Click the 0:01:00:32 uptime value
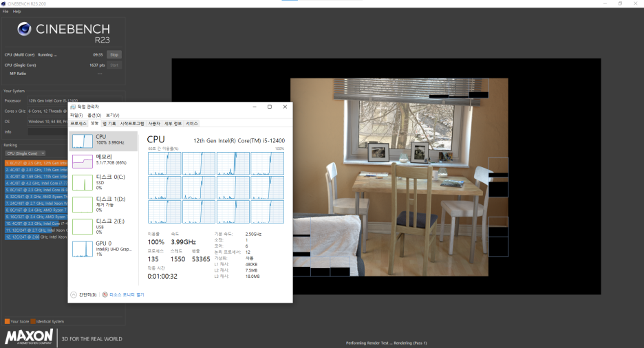Image resolution: width=644 pixels, height=348 pixels. pyautogui.click(x=162, y=276)
